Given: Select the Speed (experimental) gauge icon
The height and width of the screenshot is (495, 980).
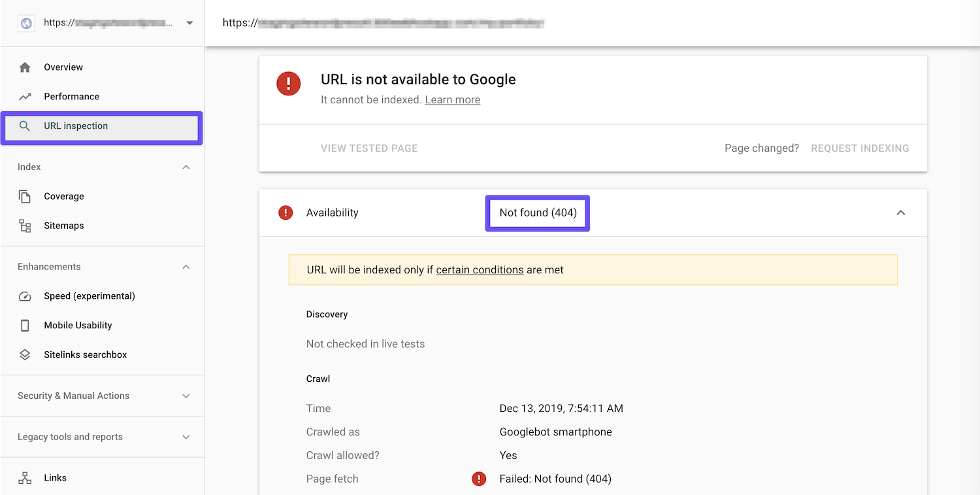Looking at the screenshot, I should 24,296.
